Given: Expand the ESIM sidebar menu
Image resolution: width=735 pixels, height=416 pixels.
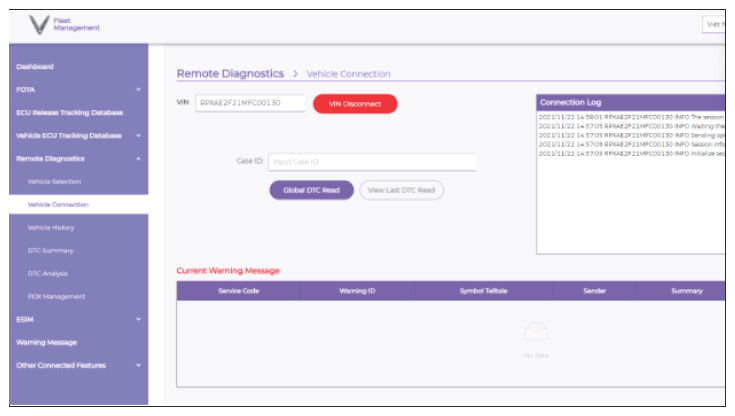Looking at the screenshot, I should 138,320.
